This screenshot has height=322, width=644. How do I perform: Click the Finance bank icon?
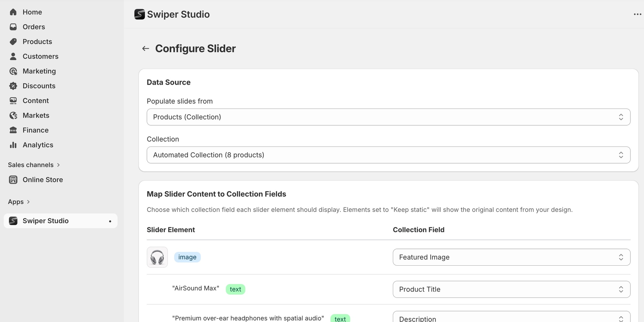coord(13,130)
